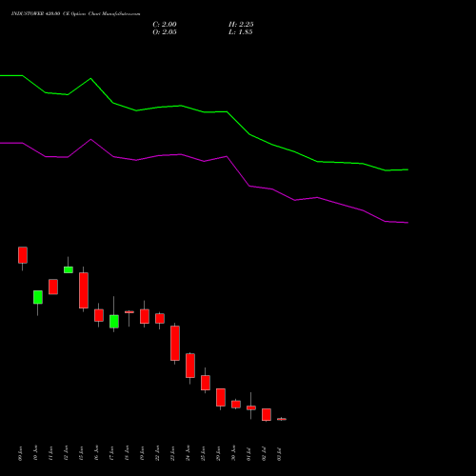Viewport: 476px width, 476px height.
Task: Select the tall red candle above 15 Jun
Action: 84,290
